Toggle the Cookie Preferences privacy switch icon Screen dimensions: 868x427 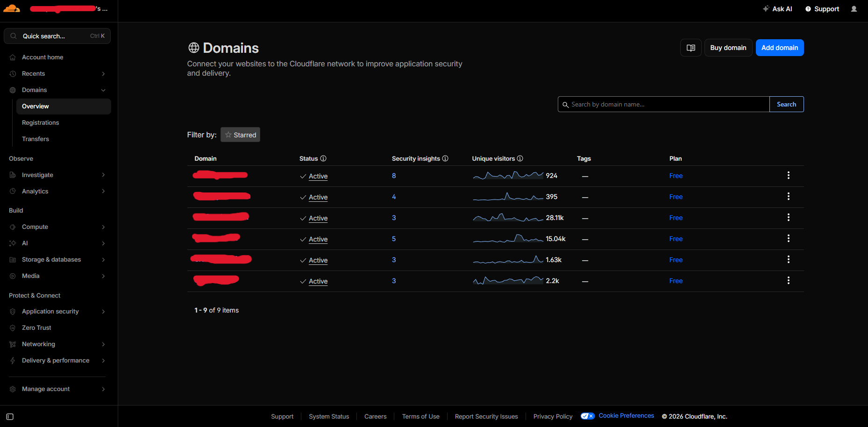[588, 416]
